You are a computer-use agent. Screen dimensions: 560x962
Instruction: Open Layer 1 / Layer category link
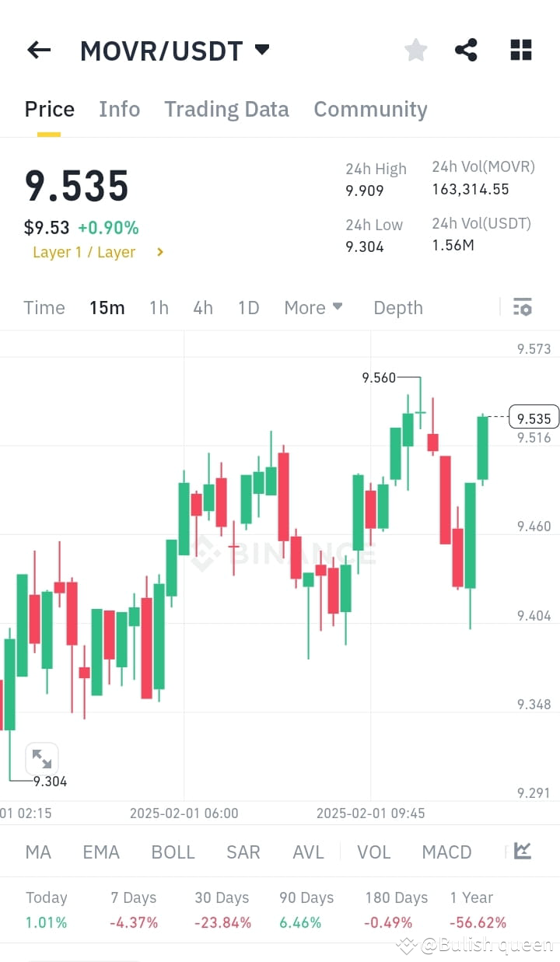tap(84, 252)
